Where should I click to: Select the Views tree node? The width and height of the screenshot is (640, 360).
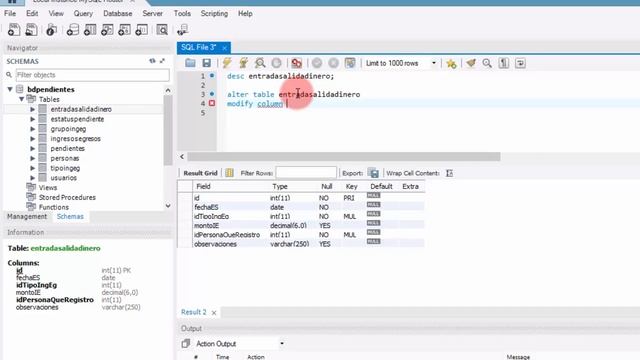48,187
